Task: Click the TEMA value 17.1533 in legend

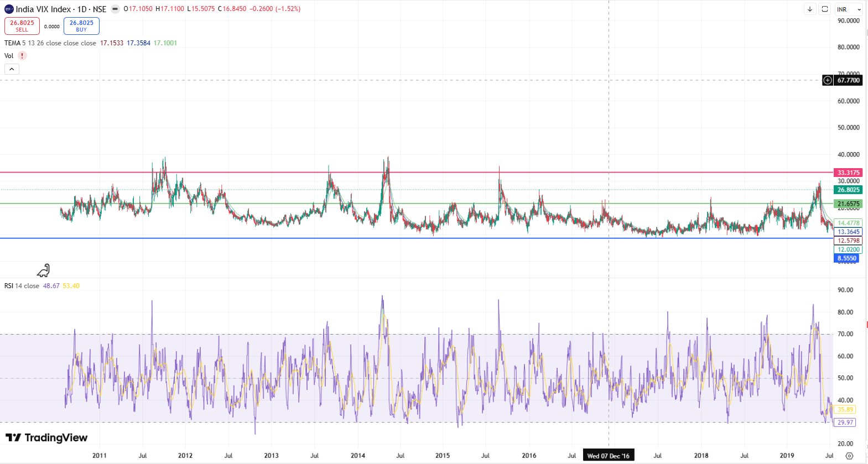Action: point(112,43)
